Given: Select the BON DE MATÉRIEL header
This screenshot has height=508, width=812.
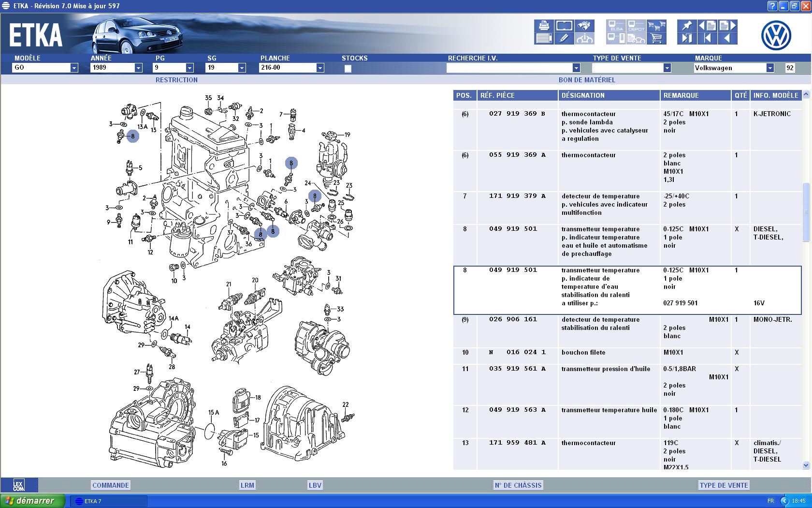Looking at the screenshot, I should pyautogui.click(x=587, y=80).
